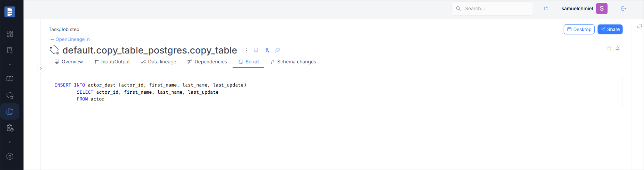This screenshot has height=170, width=644.
Task: Toggle the favorite star icon
Action: [609, 48]
